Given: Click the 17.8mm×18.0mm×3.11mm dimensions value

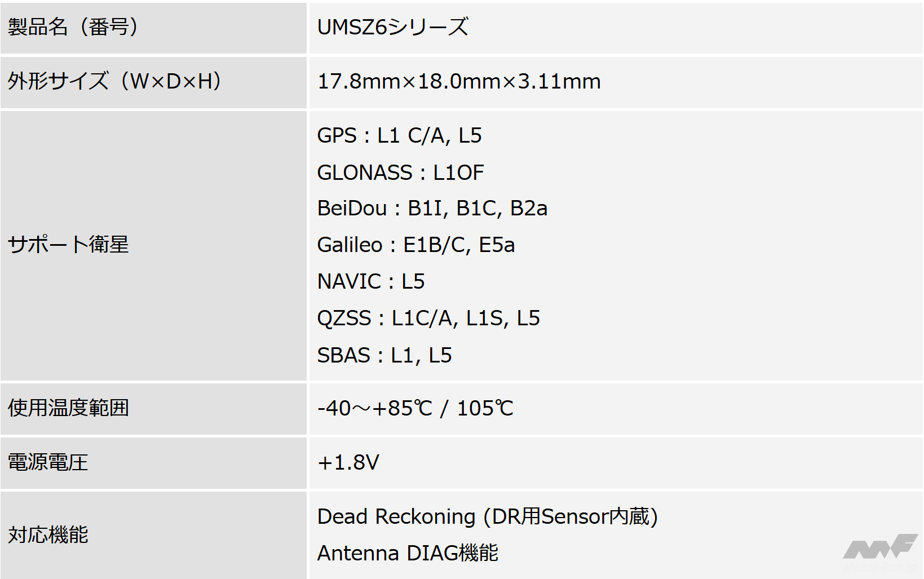Looking at the screenshot, I should [459, 81].
